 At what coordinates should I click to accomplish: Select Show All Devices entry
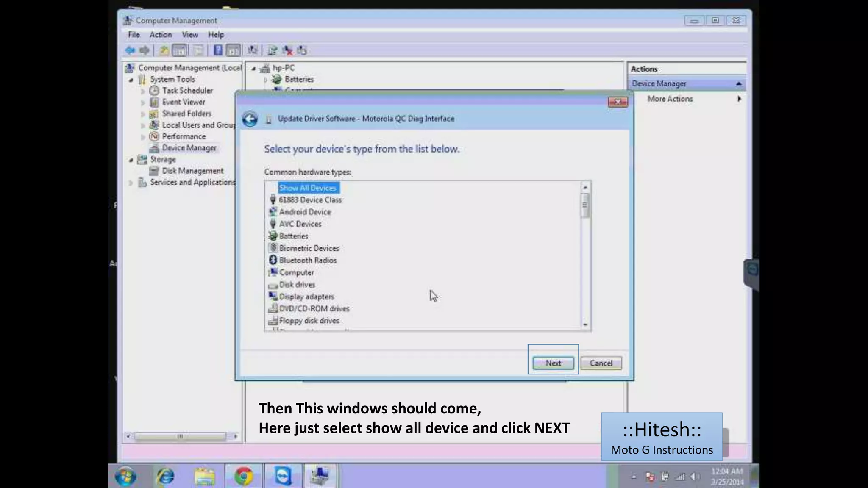(x=308, y=188)
